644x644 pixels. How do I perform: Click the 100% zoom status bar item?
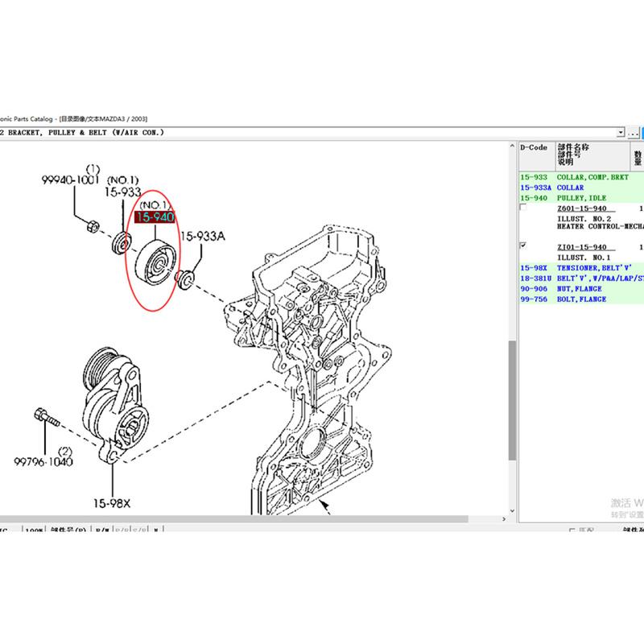click(x=34, y=530)
